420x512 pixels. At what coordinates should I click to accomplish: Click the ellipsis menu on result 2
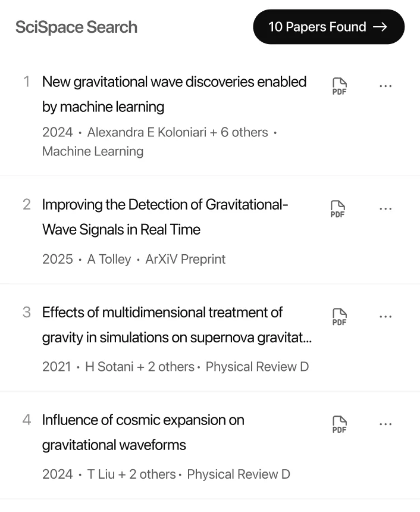coord(385,207)
